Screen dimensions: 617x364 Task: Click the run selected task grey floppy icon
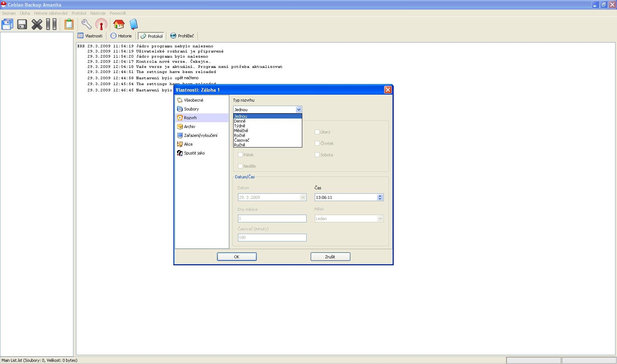pyautogui.click(x=22, y=24)
